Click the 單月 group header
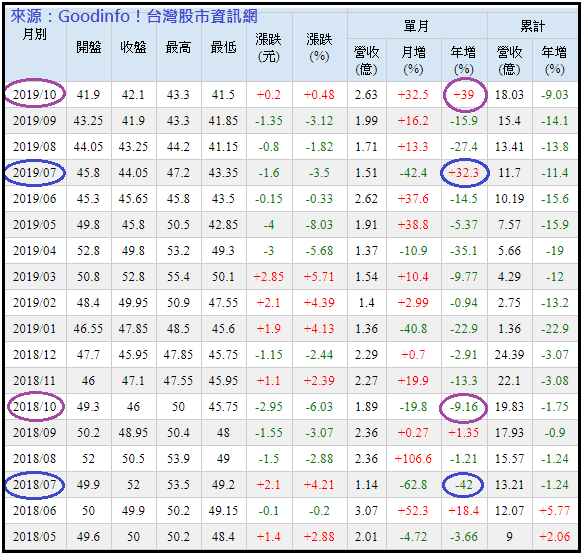Viewport: 584px width, 554px height. (x=417, y=26)
